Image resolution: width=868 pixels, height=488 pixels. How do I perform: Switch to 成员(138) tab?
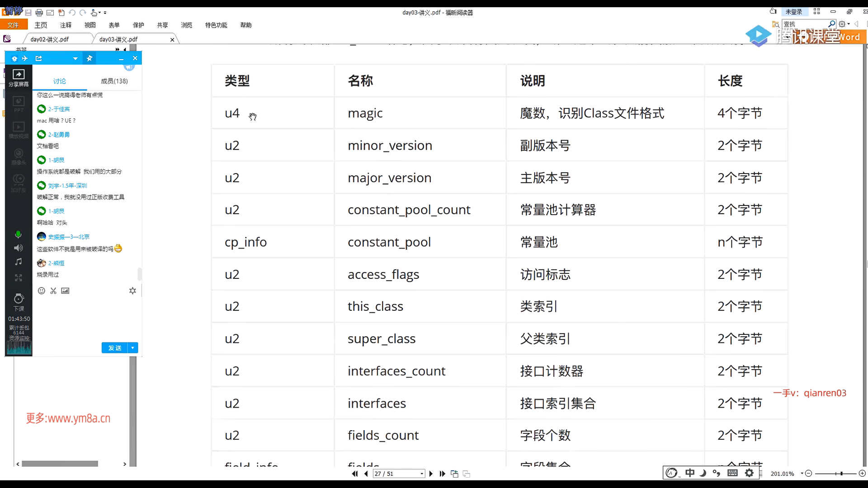(x=114, y=81)
